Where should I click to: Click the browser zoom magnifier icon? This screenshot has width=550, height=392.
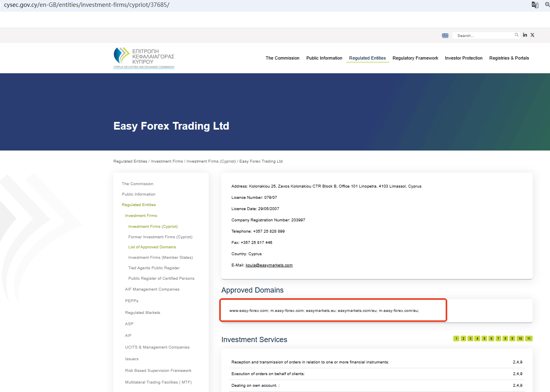pyautogui.click(x=547, y=5)
